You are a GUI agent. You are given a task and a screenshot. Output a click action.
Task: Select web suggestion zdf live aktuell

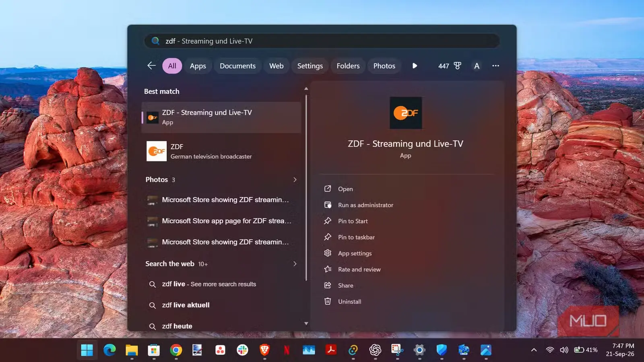pyautogui.click(x=221, y=305)
